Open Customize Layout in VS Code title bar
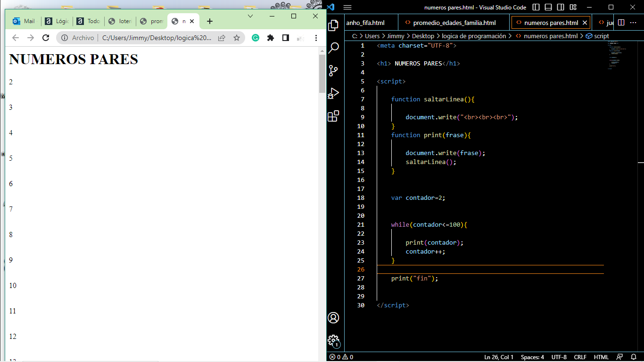 pyautogui.click(x=573, y=7)
